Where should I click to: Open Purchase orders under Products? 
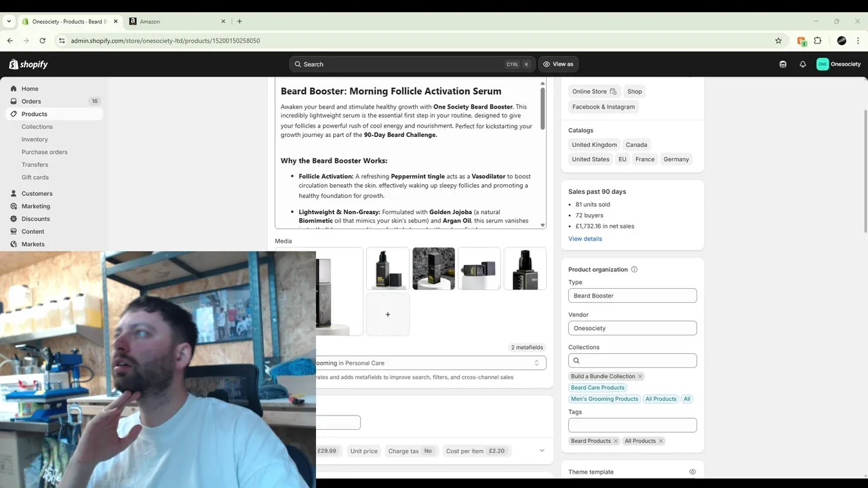pos(45,152)
